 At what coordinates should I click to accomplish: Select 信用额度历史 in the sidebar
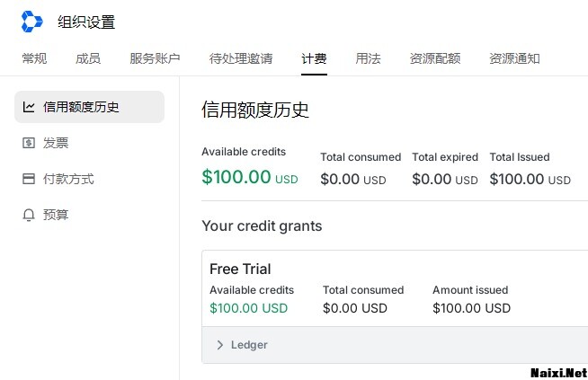tap(81, 107)
